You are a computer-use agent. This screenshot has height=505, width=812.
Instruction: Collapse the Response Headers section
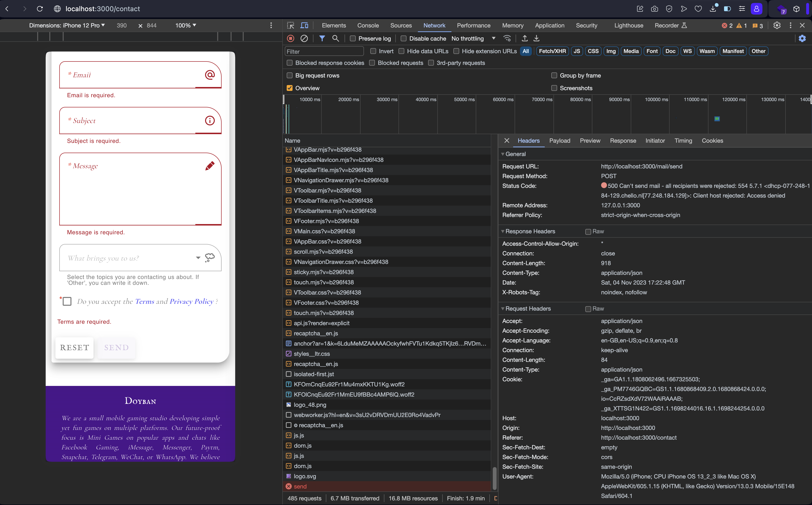click(503, 231)
